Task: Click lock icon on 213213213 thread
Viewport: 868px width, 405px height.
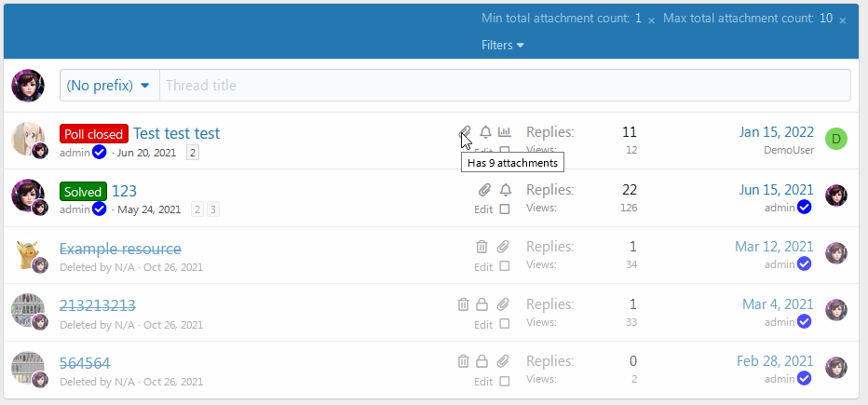Action: [x=482, y=304]
